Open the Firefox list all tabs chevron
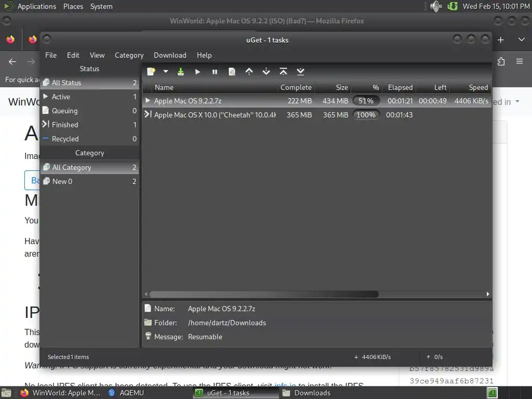The width and height of the screenshot is (532, 399). (x=522, y=39)
